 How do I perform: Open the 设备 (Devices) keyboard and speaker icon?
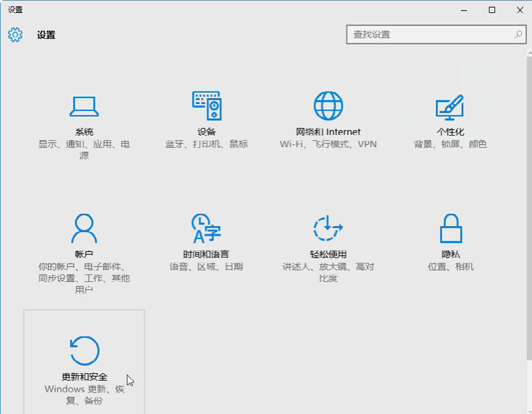[x=207, y=106]
